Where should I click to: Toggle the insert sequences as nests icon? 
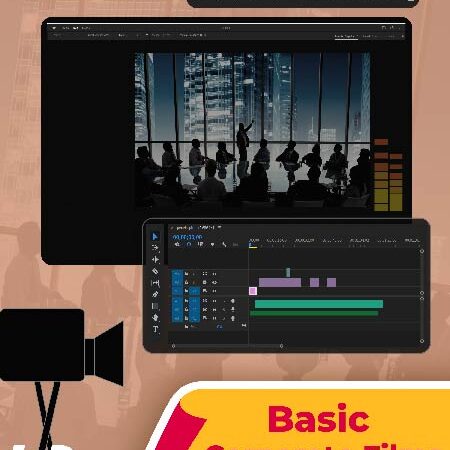(x=177, y=244)
